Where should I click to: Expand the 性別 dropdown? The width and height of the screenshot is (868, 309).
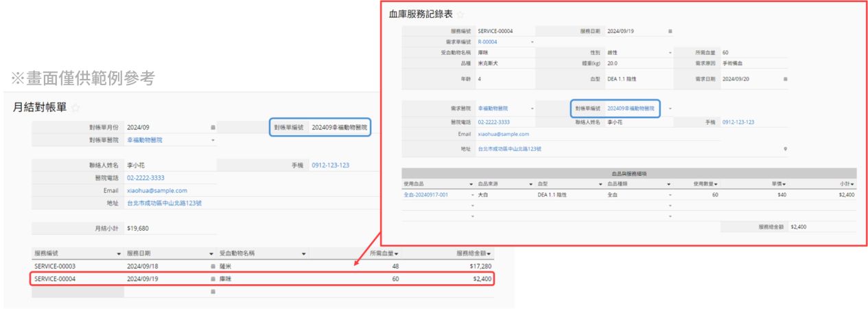click(670, 52)
